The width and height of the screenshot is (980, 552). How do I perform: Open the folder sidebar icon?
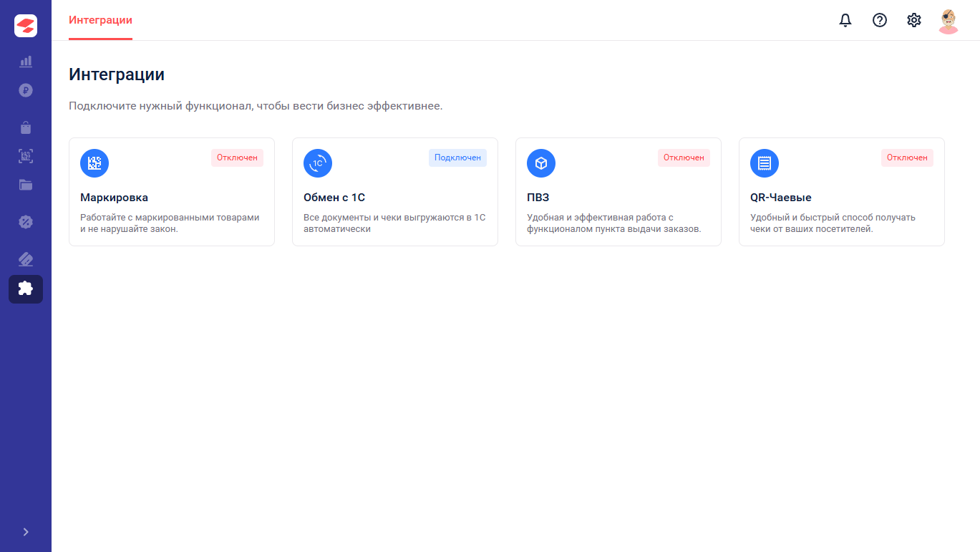click(26, 185)
